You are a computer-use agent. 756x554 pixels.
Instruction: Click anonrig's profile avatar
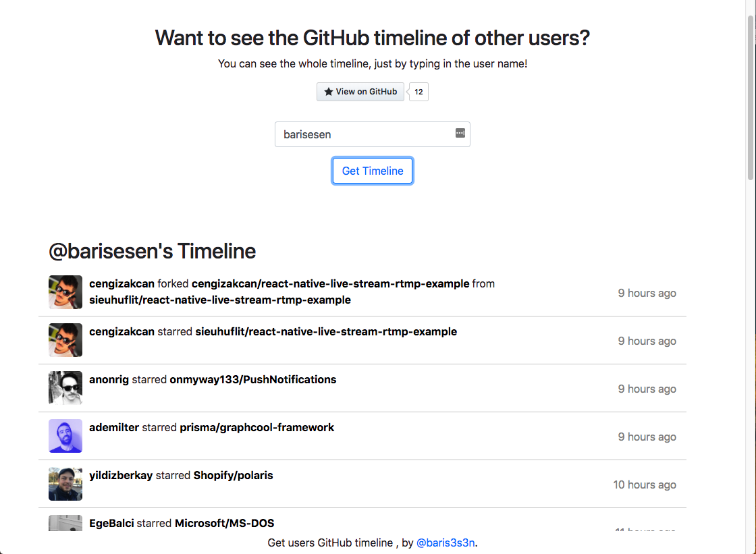(65, 388)
